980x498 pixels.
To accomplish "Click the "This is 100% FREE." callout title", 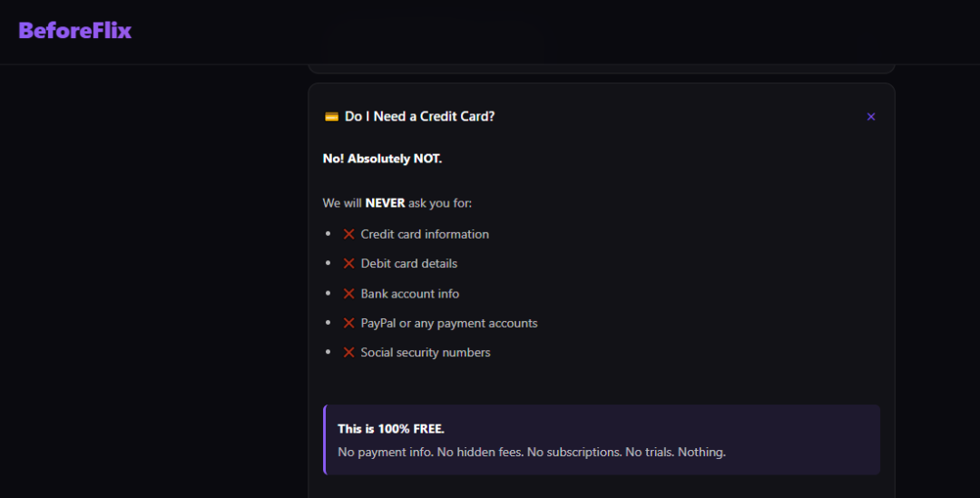I will coord(391,429).
